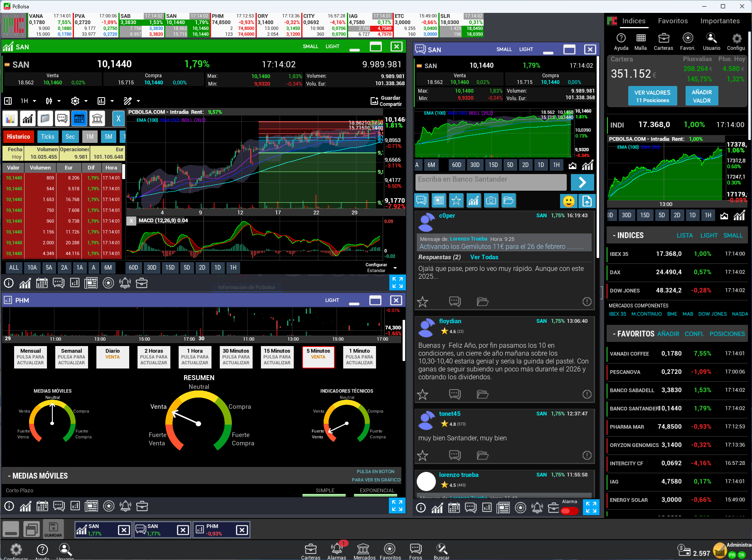Click the AÑADIR VALOR button
The width and height of the screenshot is (752, 560).
(702, 96)
